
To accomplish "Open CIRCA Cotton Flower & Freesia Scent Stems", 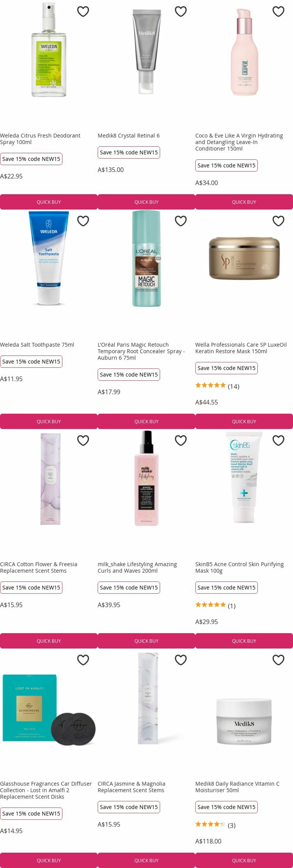I will click(39, 567).
